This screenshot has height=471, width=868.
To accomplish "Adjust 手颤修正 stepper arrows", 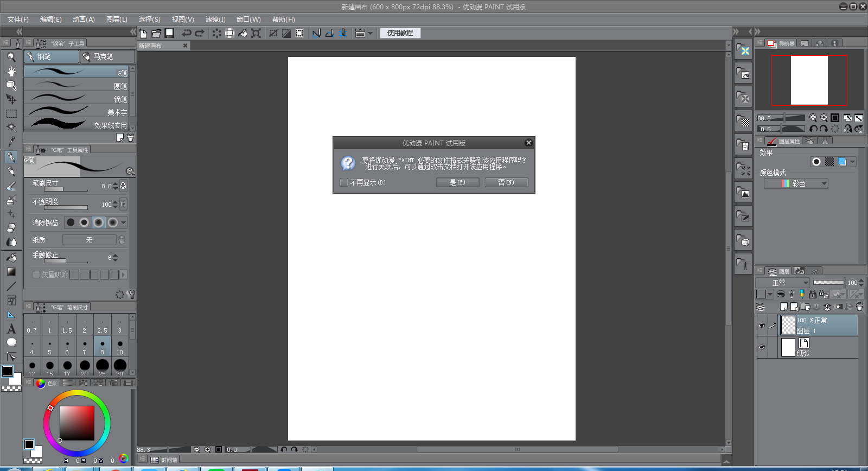I will coord(116,258).
